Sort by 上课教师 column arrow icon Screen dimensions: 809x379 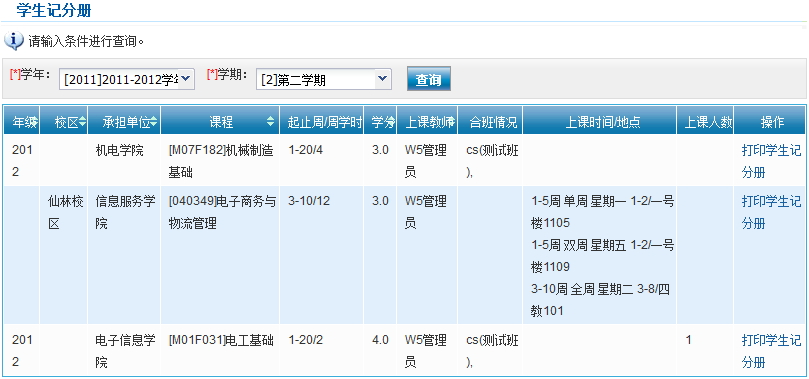click(452, 122)
